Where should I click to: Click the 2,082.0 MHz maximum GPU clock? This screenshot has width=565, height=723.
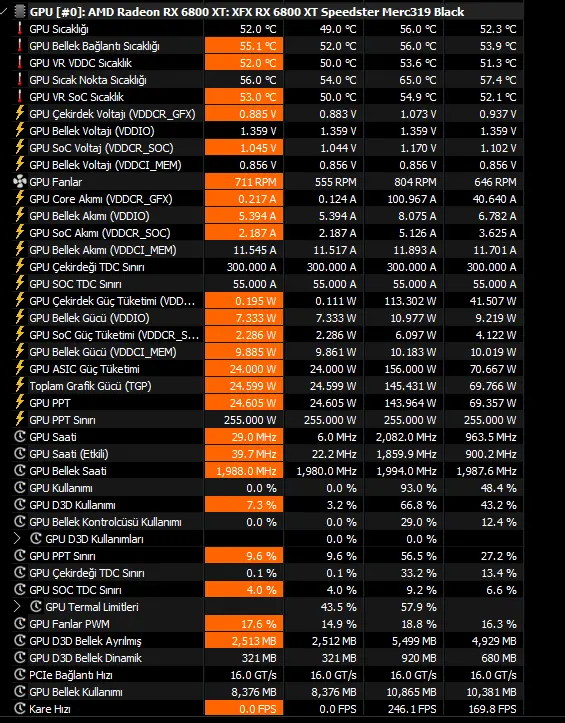(x=406, y=437)
